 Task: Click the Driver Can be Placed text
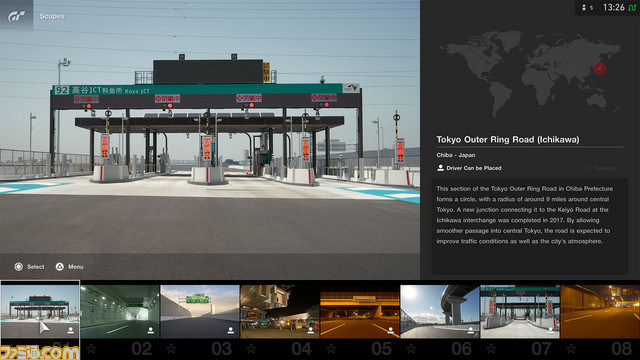(x=474, y=168)
